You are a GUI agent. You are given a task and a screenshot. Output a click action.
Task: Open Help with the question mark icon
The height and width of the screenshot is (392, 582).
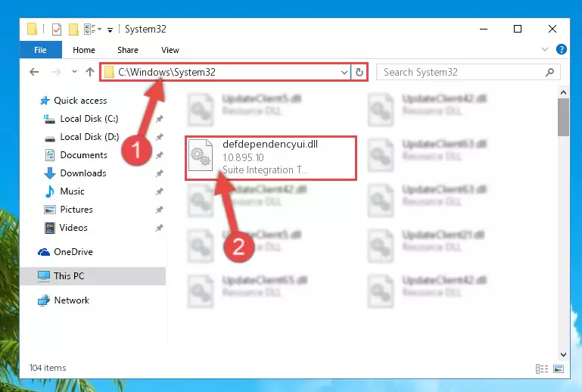562,49
